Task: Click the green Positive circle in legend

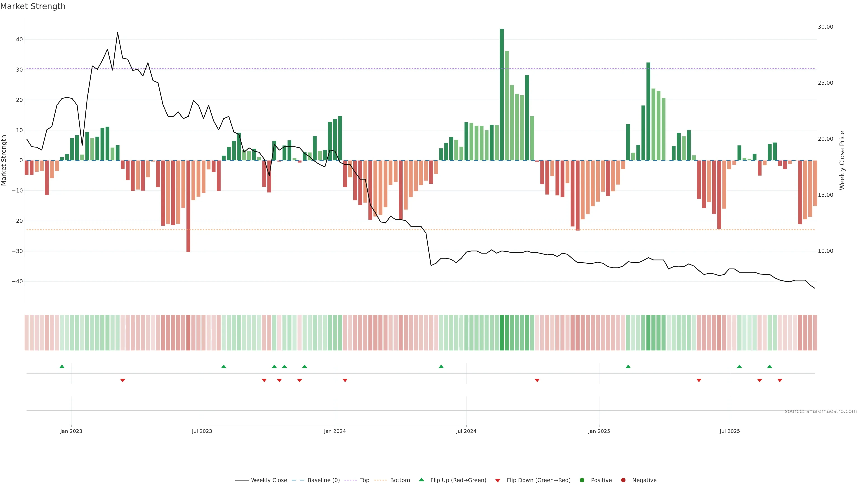Action: point(582,480)
